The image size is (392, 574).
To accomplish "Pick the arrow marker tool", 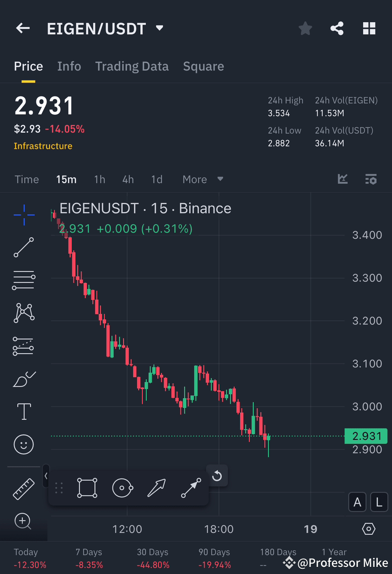I will click(157, 488).
